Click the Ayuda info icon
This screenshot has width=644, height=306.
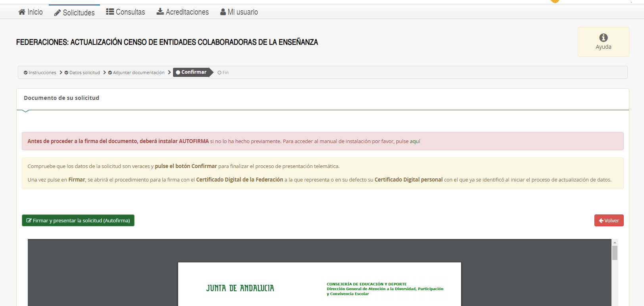point(604,38)
